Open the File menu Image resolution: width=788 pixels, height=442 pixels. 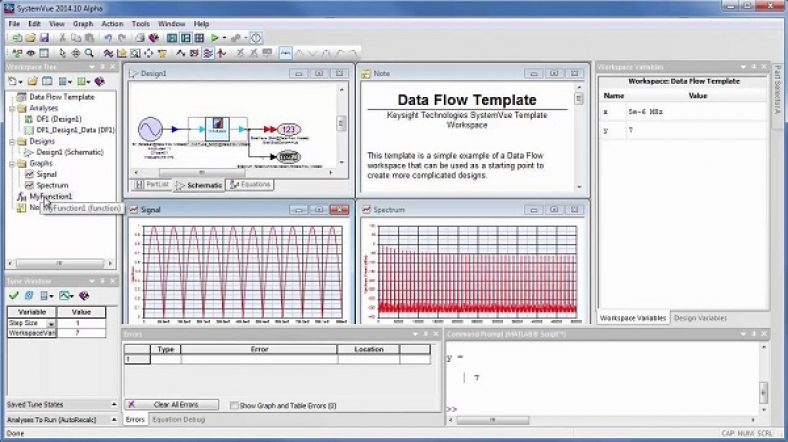click(14, 24)
